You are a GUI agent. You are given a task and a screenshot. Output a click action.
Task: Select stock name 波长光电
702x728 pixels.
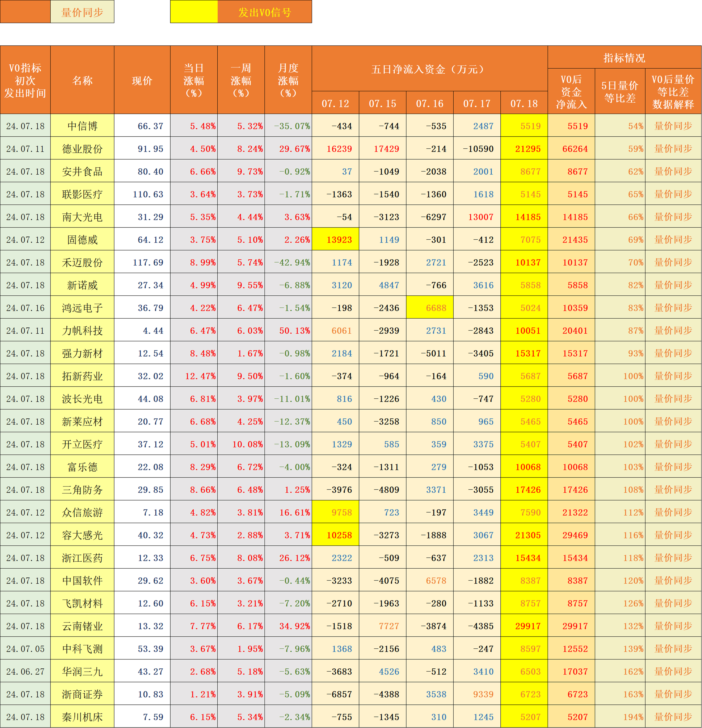tap(82, 399)
